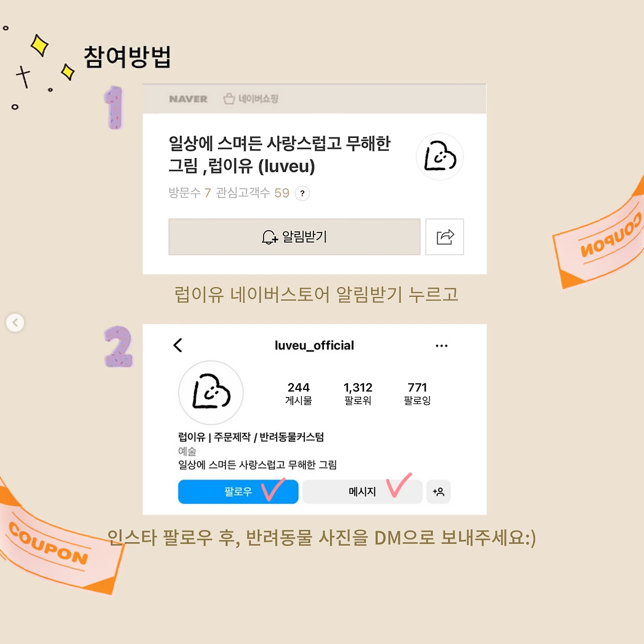This screenshot has height=644, width=644.
Task: Click the luveu heart logo in Naver store
Action: coord(440,156)
